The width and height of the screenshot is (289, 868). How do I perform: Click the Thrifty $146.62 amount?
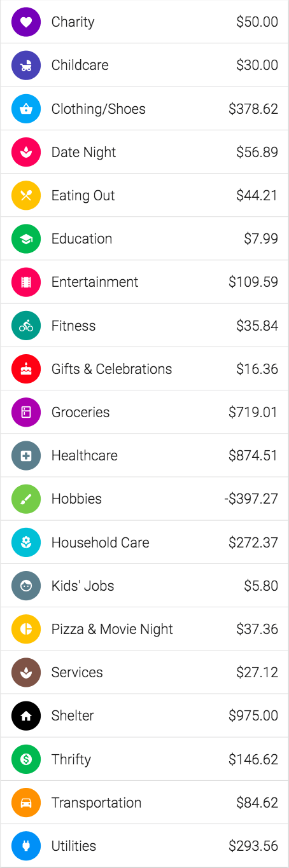coord(253,759)
